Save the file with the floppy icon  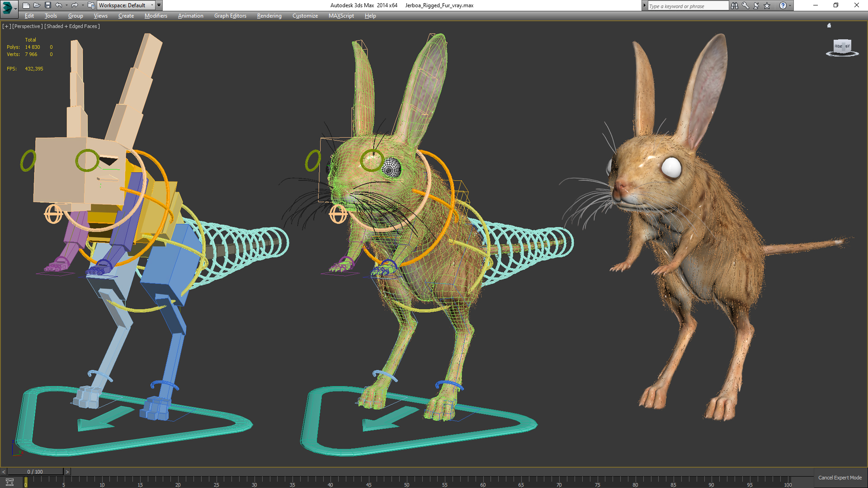tap(48, 5)
